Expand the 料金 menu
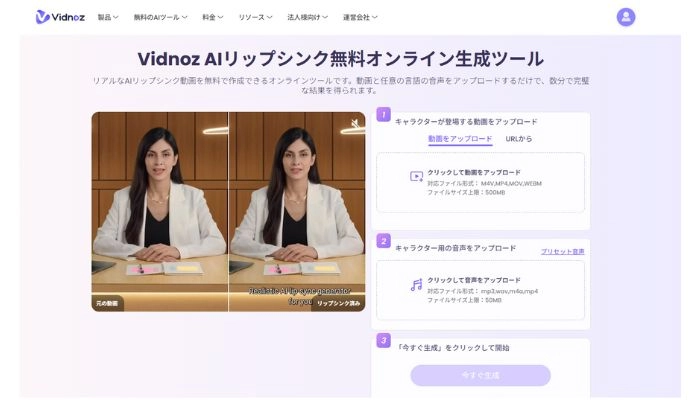Screen dimensions: 700x400 coord(212,17)
